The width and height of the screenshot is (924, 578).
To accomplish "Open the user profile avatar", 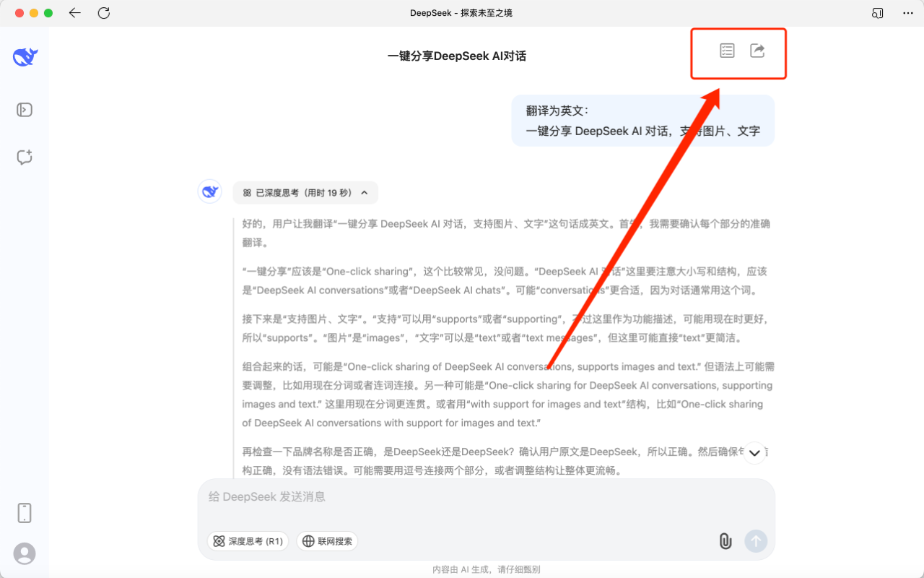I will click(x=25, y=553).
